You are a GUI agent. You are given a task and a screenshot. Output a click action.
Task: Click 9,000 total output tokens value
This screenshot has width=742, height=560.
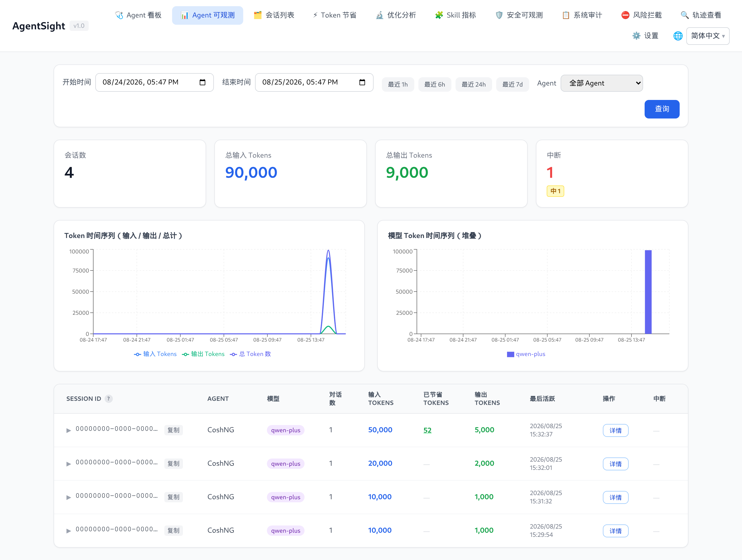[x=407, y=173]
